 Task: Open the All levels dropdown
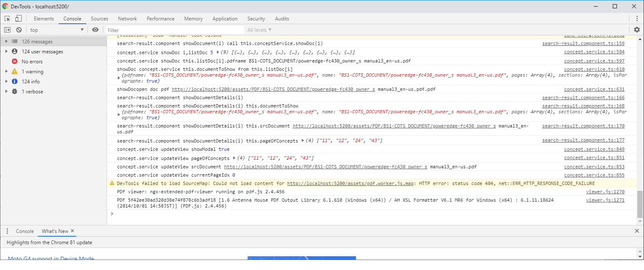coord(259,30)
